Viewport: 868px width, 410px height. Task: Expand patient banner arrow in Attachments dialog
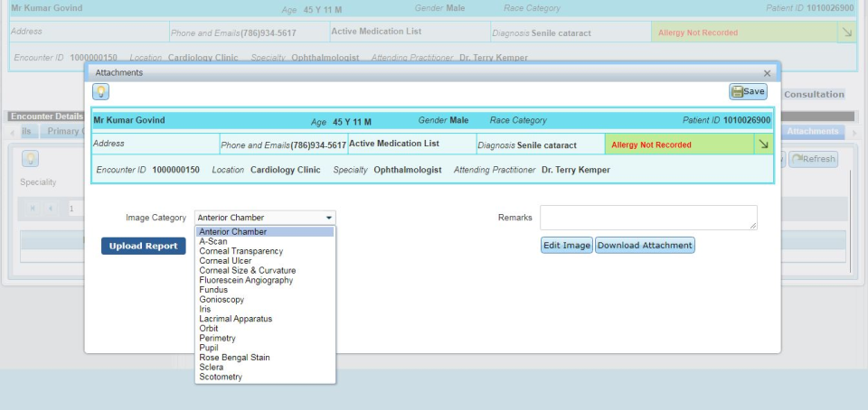763,144
